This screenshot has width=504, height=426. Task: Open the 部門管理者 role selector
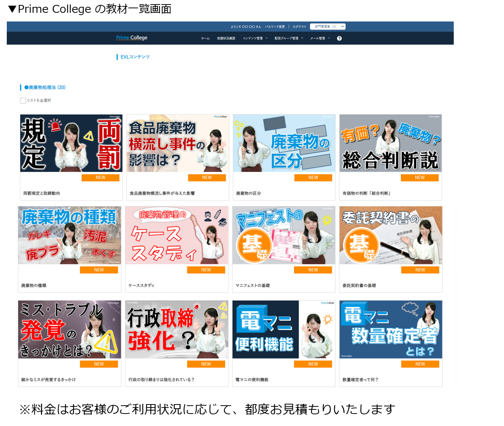click(328, 26)
